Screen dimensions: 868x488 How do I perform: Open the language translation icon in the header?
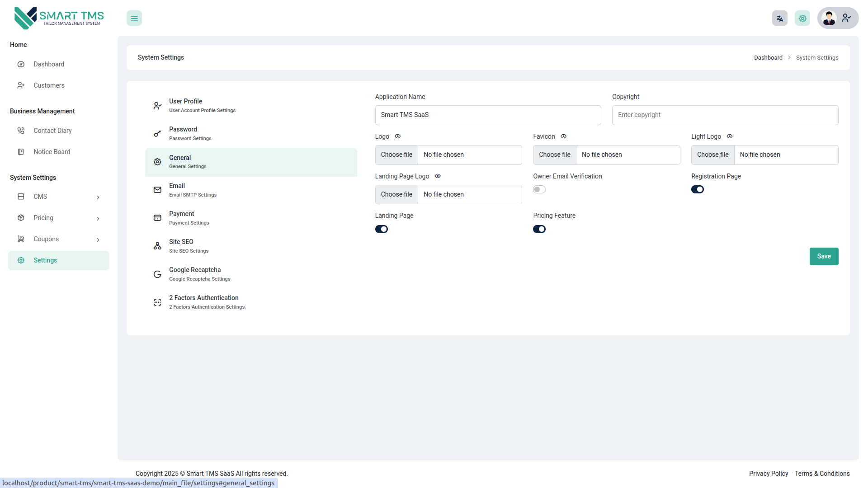[x=780, y=18]
